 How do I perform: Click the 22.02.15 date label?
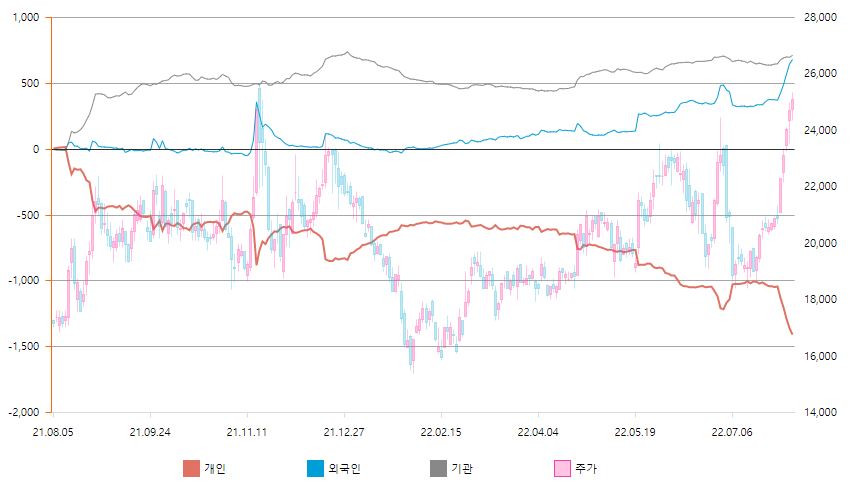[441, 432]
